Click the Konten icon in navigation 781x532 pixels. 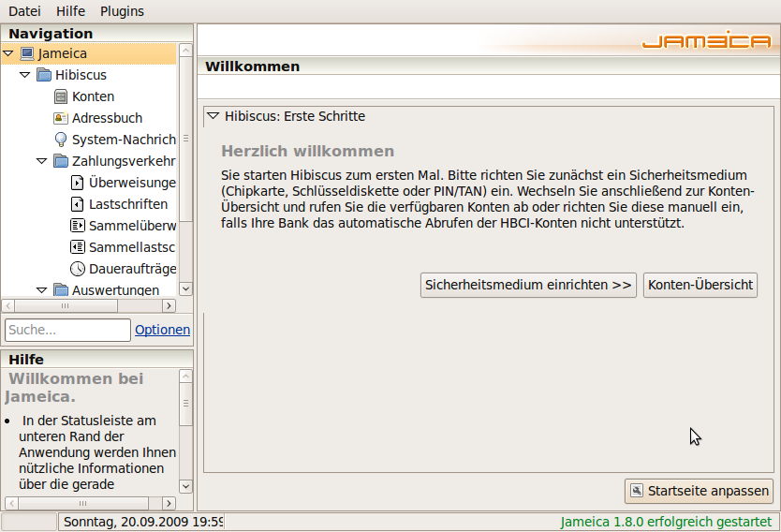pyautogui.click(x=60, y=96)
